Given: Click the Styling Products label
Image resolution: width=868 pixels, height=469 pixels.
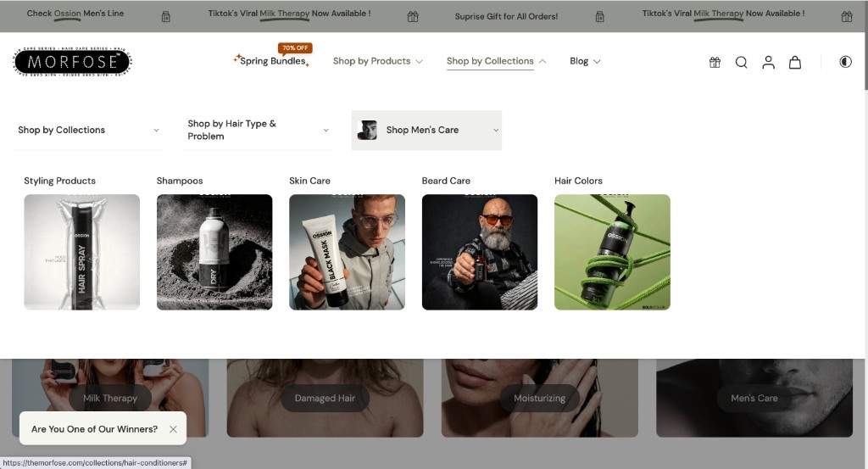Looking at the screenshot, I should click(60, 181).
